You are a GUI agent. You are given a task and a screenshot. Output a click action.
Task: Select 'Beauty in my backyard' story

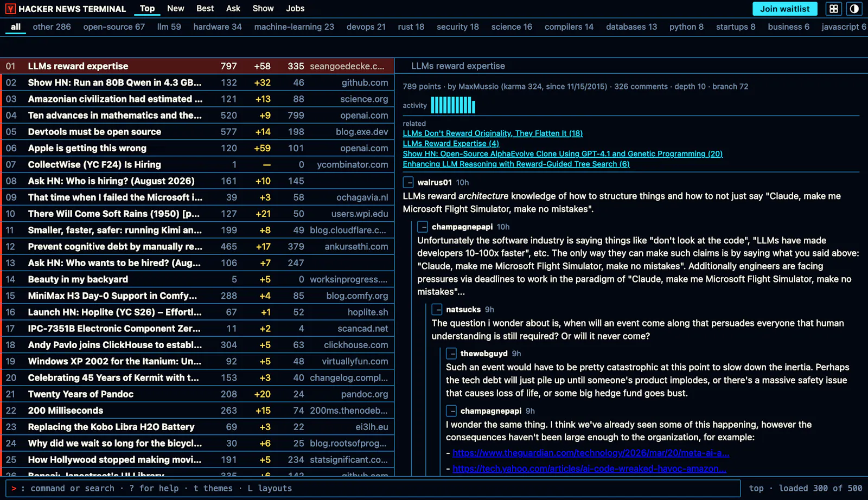click(x=198, y=279)
